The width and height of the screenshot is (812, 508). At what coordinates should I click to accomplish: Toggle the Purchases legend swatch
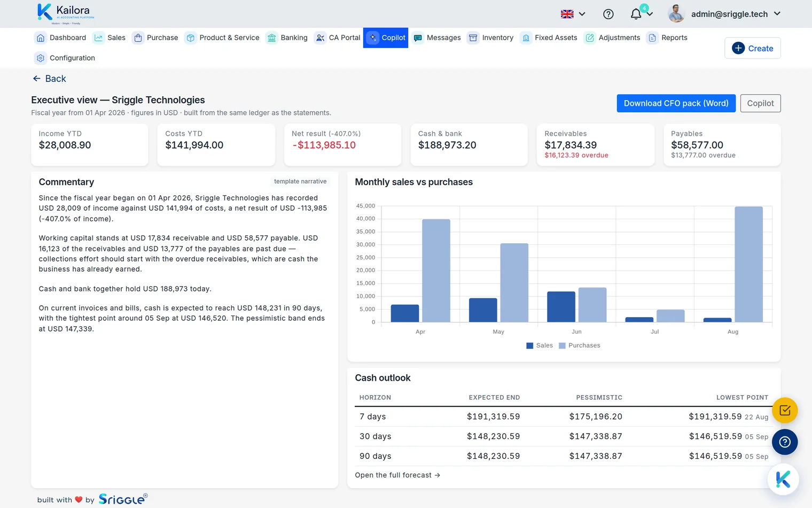pyautogui.click(x=562, y=346)
